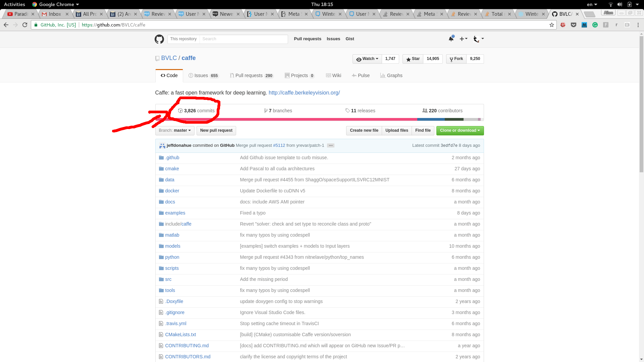The width and height of the screenshot is (644, 362).
Task: Reload the page with the refresh icon
Action: click(x=25, y=25)
